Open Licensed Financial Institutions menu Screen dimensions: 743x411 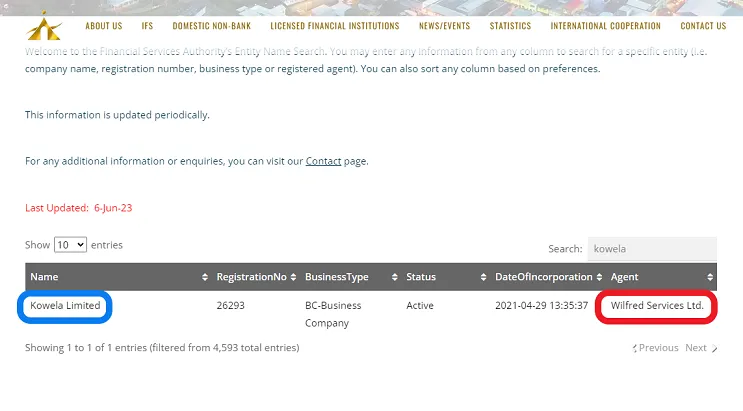pyautogui.click(x=335, y=26)
